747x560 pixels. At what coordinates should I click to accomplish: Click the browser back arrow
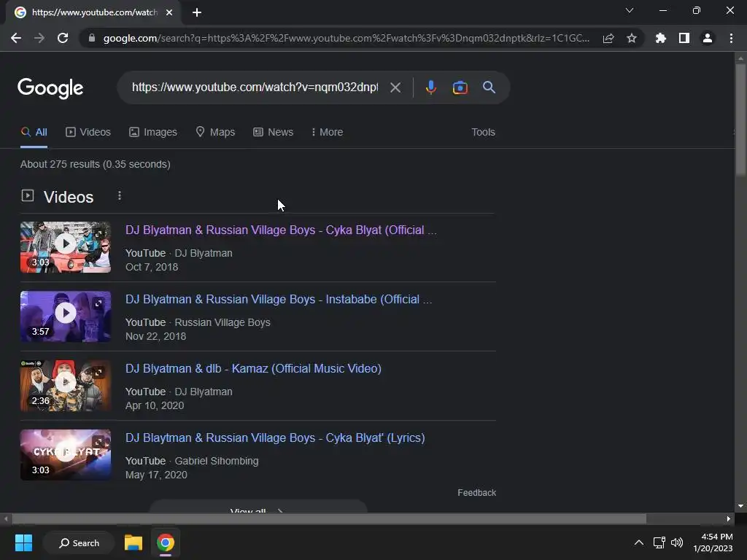16,38
